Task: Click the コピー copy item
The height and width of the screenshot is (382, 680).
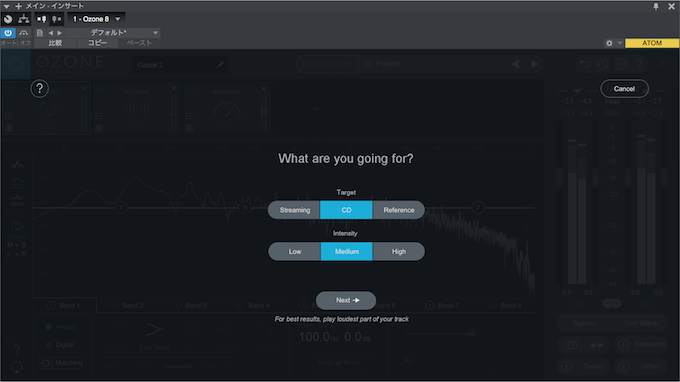Action: [x=97, y=43]
